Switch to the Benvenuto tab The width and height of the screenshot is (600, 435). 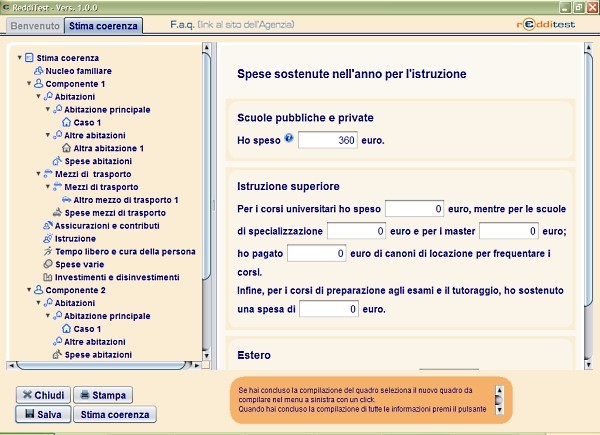tap(35, 26)
